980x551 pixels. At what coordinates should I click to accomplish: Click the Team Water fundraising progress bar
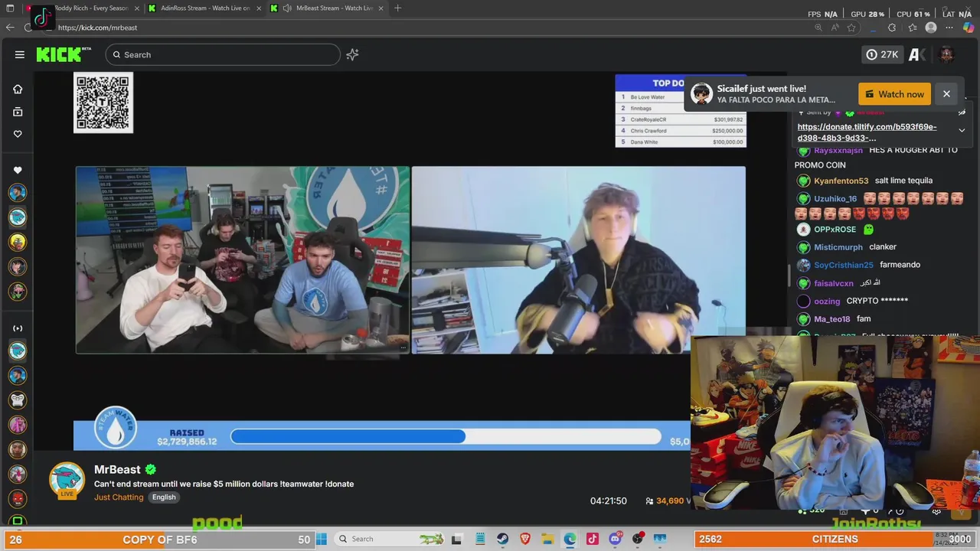pos(446,436)
